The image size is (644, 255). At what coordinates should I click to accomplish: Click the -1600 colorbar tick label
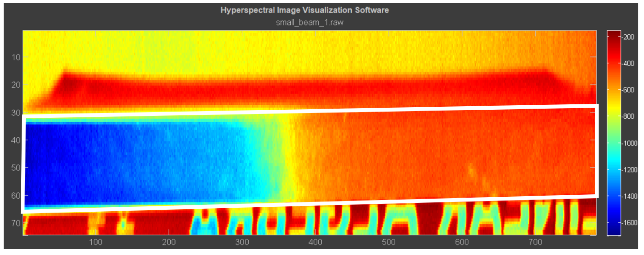point(629,223)
